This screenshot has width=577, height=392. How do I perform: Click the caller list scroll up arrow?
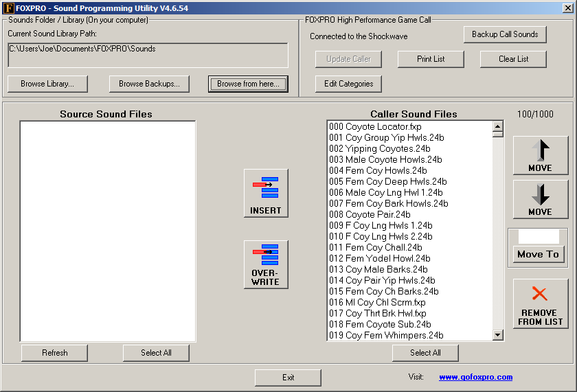coord(498,126)
